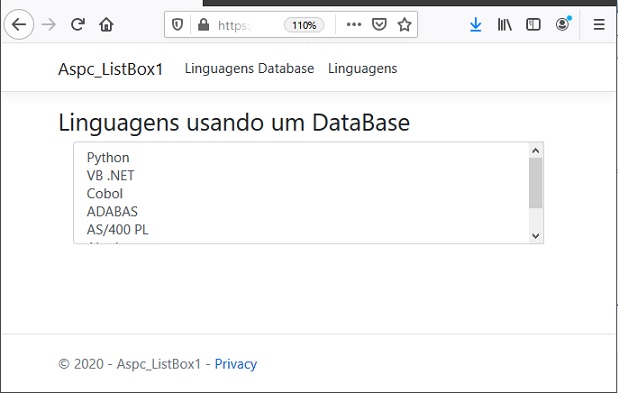Open tracking protection shield icon

[x=177, y=25]
